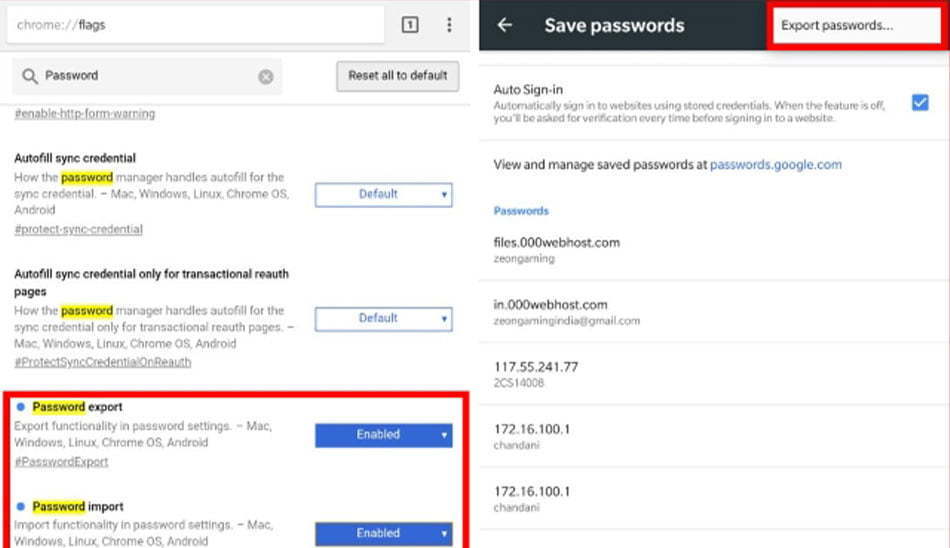
Task: Open Chrome's three-dot overflow menu
Action: [x=449, y=25]
